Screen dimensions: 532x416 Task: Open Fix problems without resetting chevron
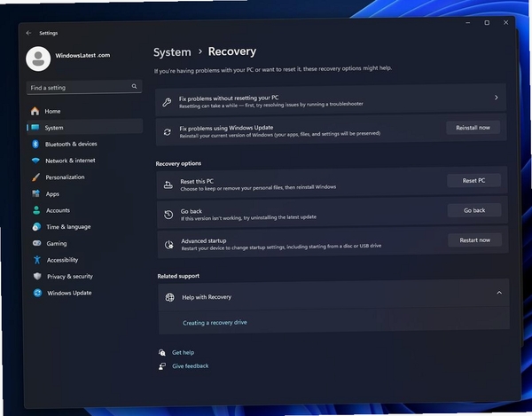click(x=496, y=98)
